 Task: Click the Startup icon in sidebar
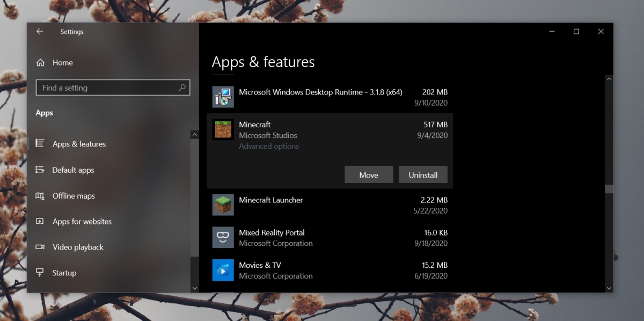pyautogui.click(x=40, y=273)
